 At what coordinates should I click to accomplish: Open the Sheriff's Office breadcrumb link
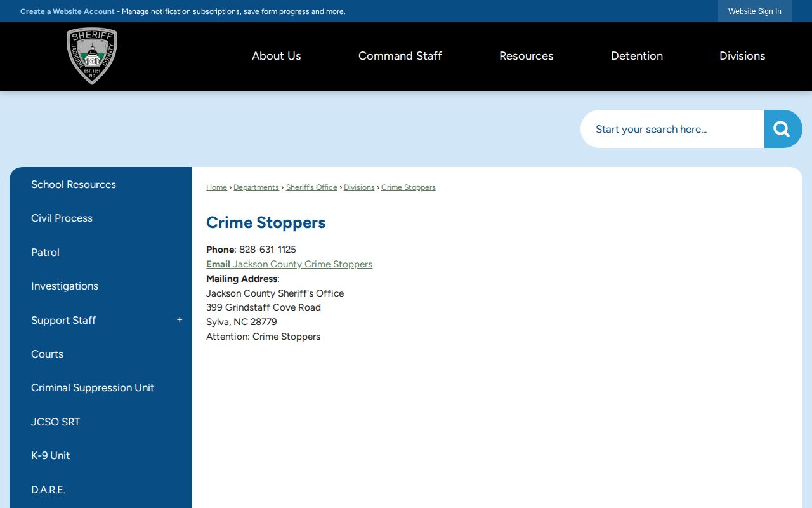(311, 187)
